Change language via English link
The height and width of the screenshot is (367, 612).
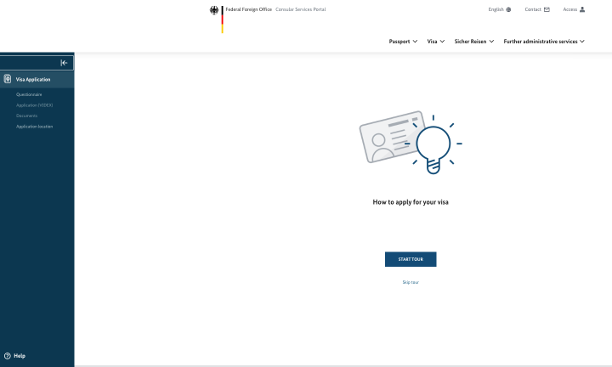point(500,9)
